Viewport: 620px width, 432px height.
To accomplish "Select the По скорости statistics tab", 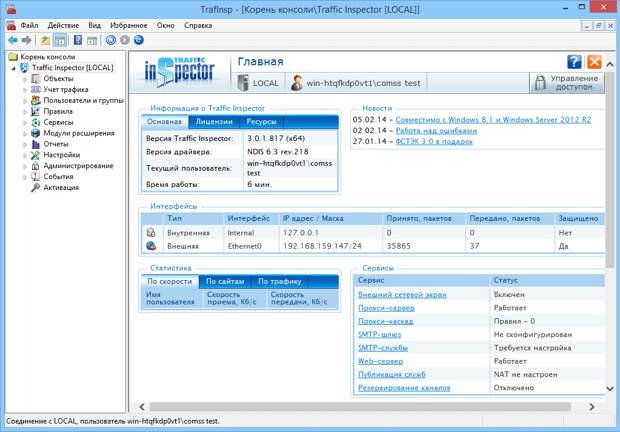I will (x=170, y=281).
